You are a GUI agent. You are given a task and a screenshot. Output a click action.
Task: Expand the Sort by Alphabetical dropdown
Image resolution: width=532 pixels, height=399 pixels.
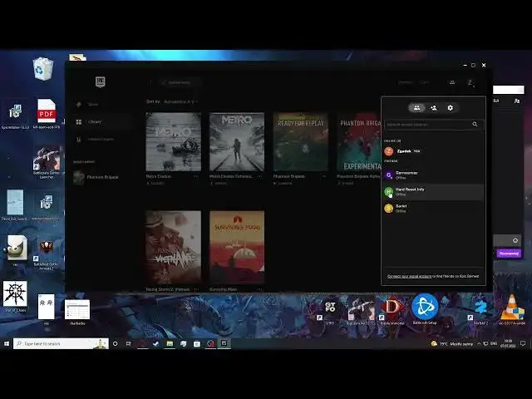(180, 101)
